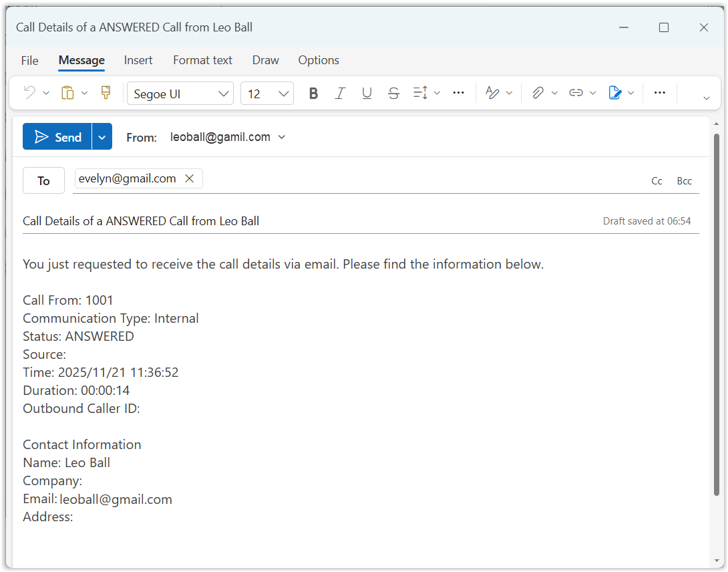The image size is (728, 572).
Task: Click the Paste clipboard icon
Action: click(67, 93)
